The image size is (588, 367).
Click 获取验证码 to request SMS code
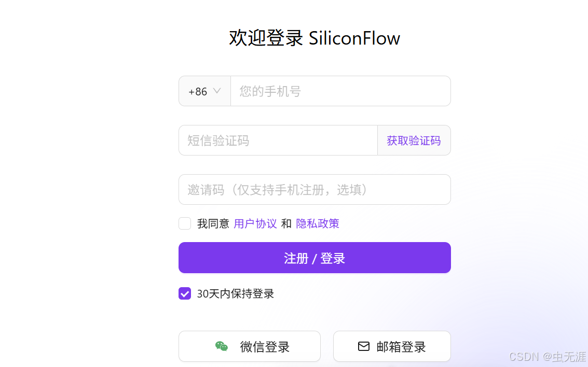click(414, 140)
